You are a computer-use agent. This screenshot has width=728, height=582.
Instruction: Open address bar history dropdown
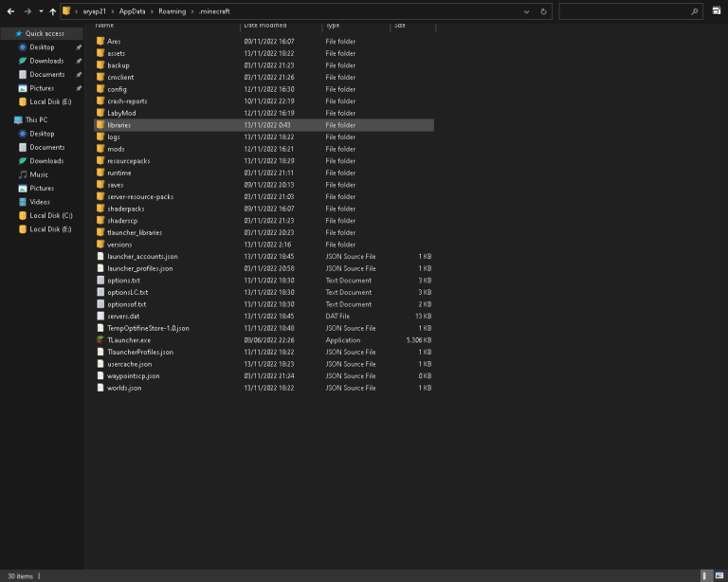[526, 11]
